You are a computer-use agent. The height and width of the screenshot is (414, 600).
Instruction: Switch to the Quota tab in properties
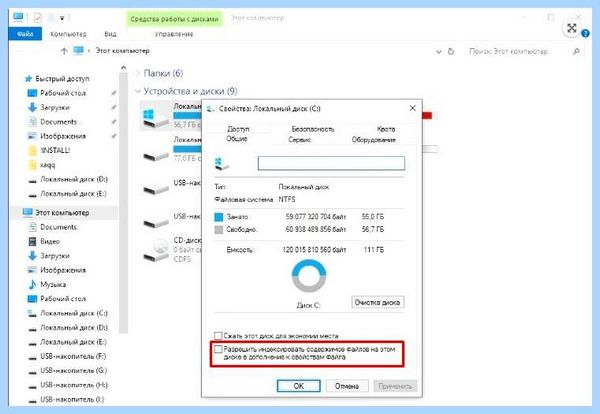pyautogui.click(x=386, y=129)
